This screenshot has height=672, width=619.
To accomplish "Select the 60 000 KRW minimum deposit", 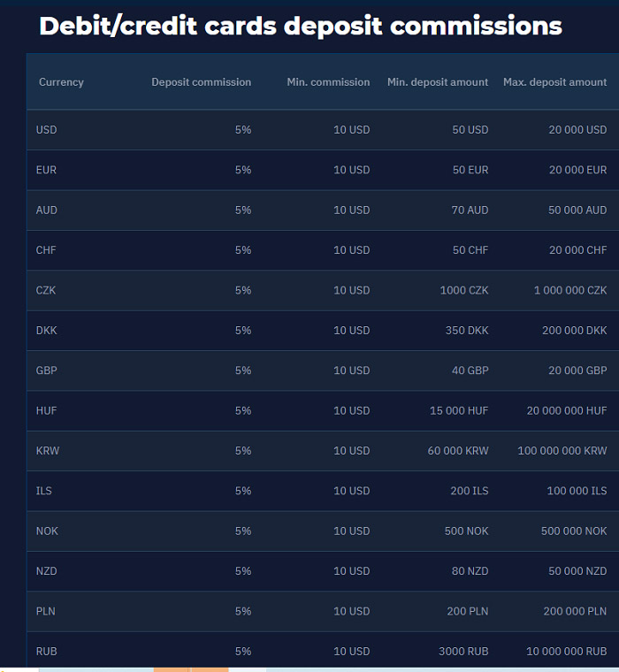I will (458, 450).
